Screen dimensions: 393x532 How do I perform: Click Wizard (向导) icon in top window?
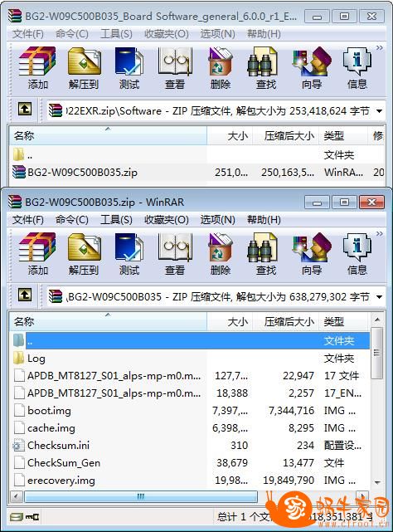click(x=312, y=69)
